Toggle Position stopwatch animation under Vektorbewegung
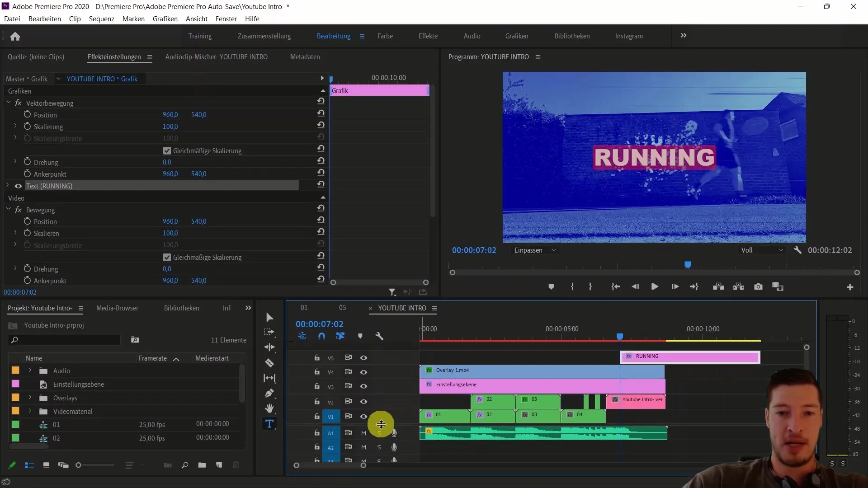The image size is (868, 488). pyautogui.click(x=27, y=114)
